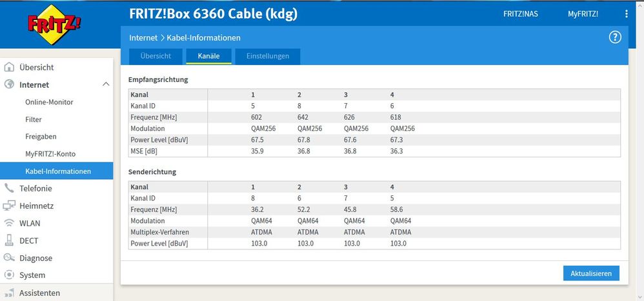The image size is (644, 301).
Task: Click the FRITZ!Box 6360 Cable title
Action: (213, 14)
